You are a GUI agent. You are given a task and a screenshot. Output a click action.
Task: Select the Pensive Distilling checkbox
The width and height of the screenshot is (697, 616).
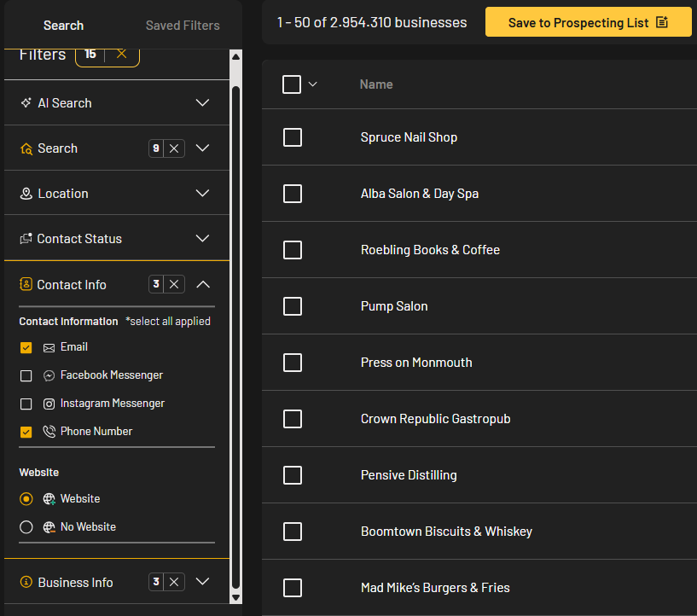(293, 475)
